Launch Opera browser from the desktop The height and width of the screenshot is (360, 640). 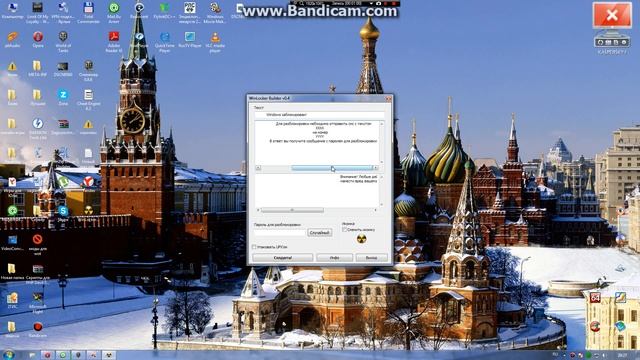pyautogui.click(x=38, y=40)
